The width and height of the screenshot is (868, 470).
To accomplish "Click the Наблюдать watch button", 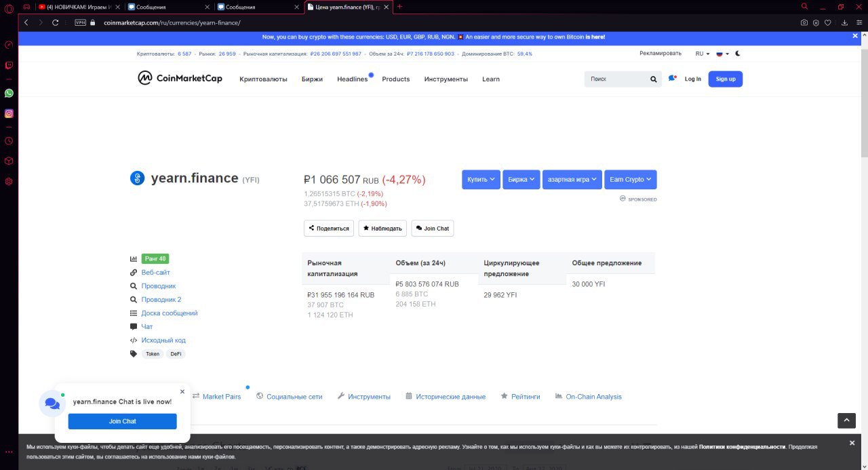I will pyautogui.click(x=382, y=229).
